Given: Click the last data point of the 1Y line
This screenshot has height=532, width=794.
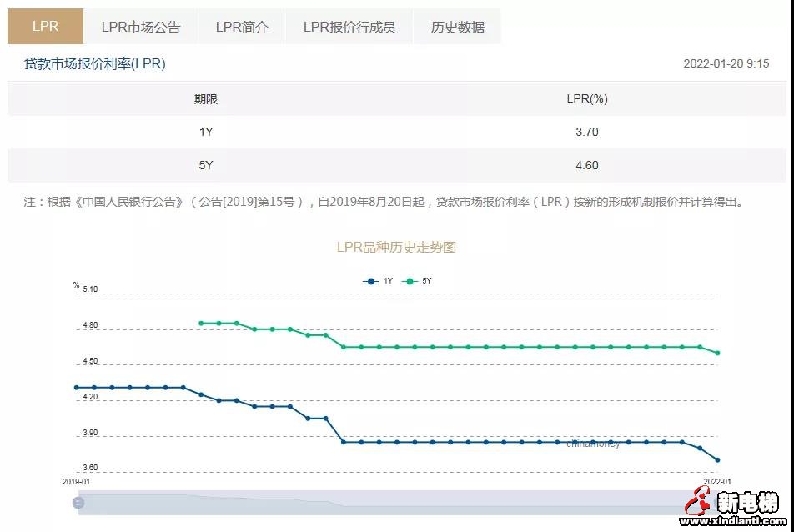Looking at the screenshot, I should point(718,459).
